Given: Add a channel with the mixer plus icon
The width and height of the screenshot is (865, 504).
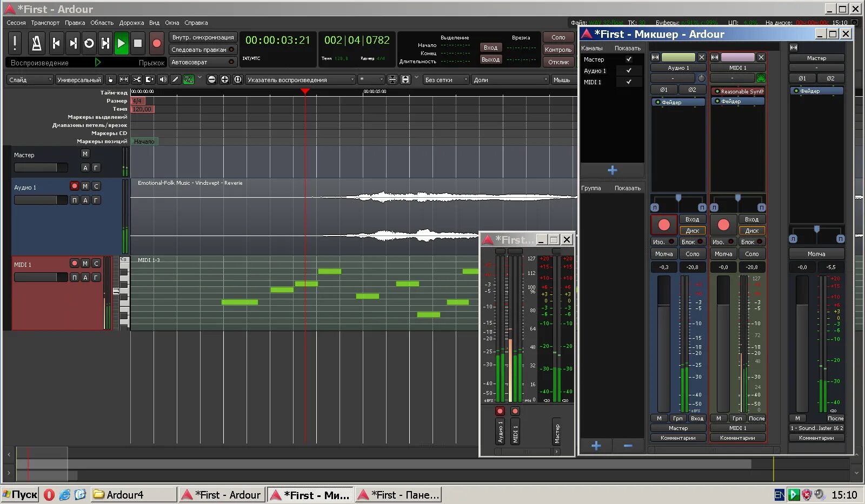Looking at the screenshot, I should pyautogui.click(x=612, y=170).
